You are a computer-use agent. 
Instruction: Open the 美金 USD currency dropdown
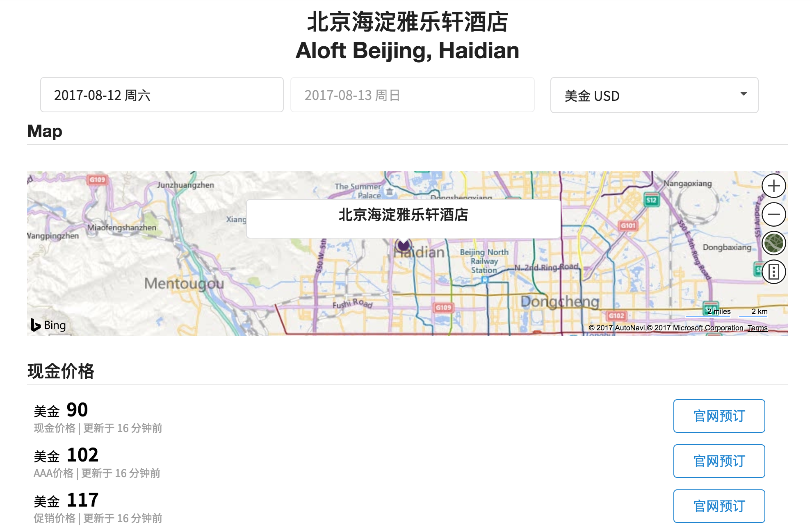click(654, 95)
